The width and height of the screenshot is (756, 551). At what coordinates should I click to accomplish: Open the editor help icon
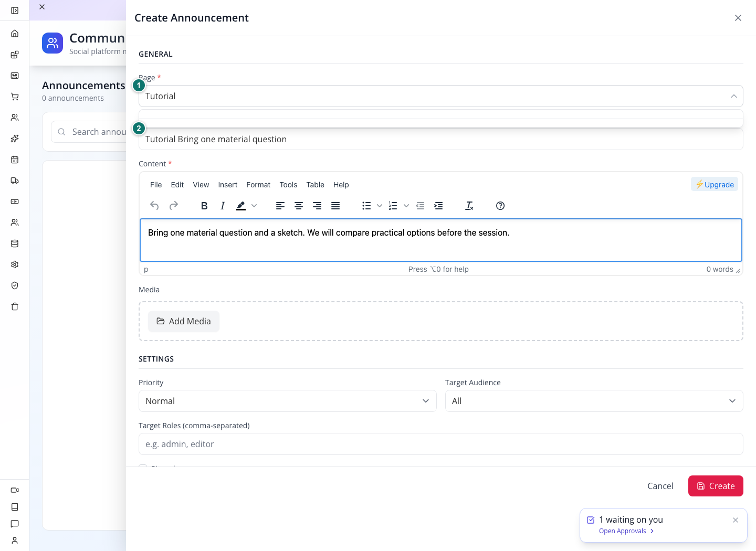coord(500,206)
